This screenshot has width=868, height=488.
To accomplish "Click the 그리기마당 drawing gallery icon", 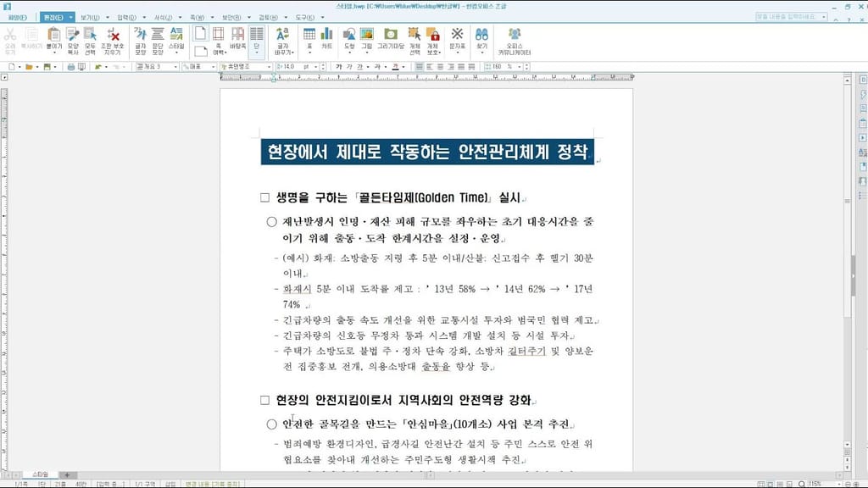I will [391, 39].
